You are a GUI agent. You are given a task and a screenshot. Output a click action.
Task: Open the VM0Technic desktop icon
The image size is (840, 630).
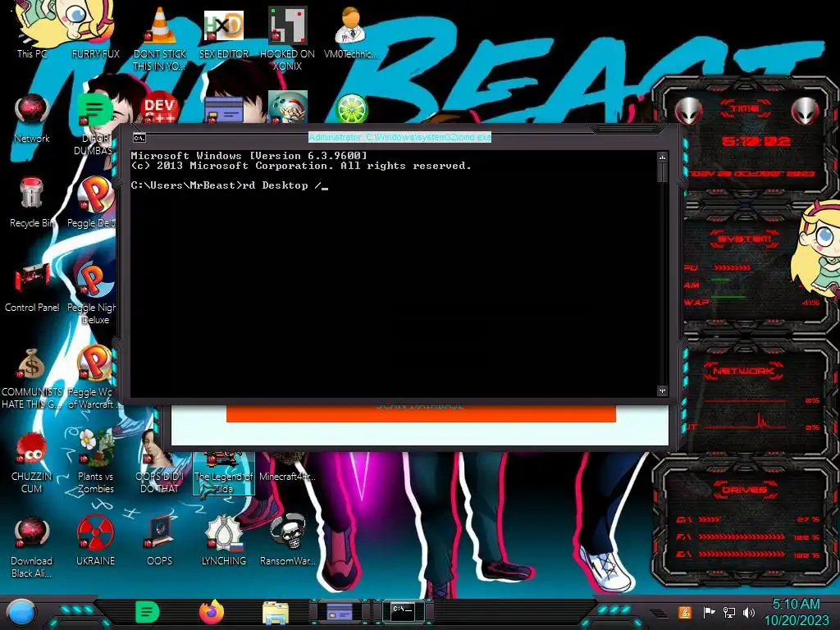[351, 32]
